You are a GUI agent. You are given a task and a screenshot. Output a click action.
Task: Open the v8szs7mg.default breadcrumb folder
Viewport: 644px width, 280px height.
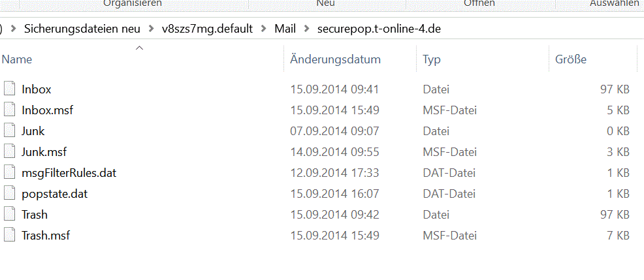coord(208,29)
